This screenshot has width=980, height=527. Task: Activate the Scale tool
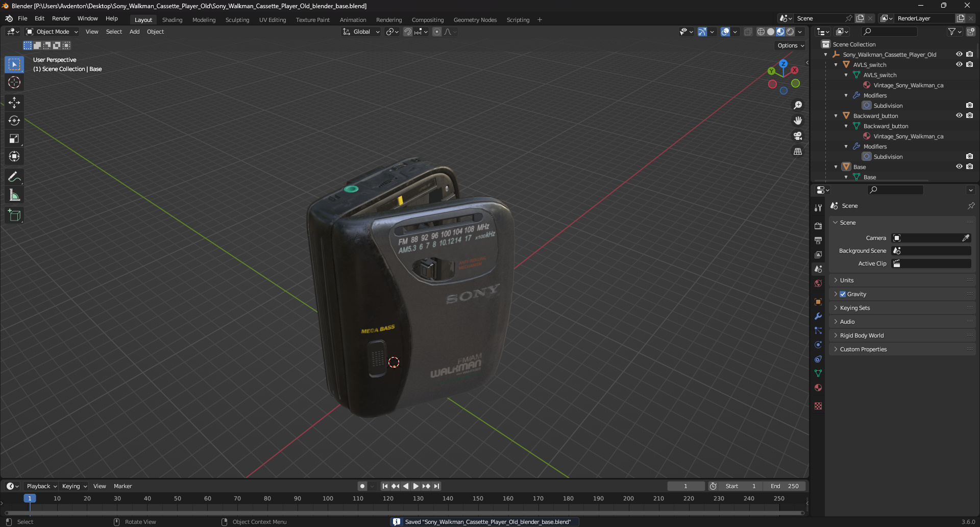[x=14, y=138]
